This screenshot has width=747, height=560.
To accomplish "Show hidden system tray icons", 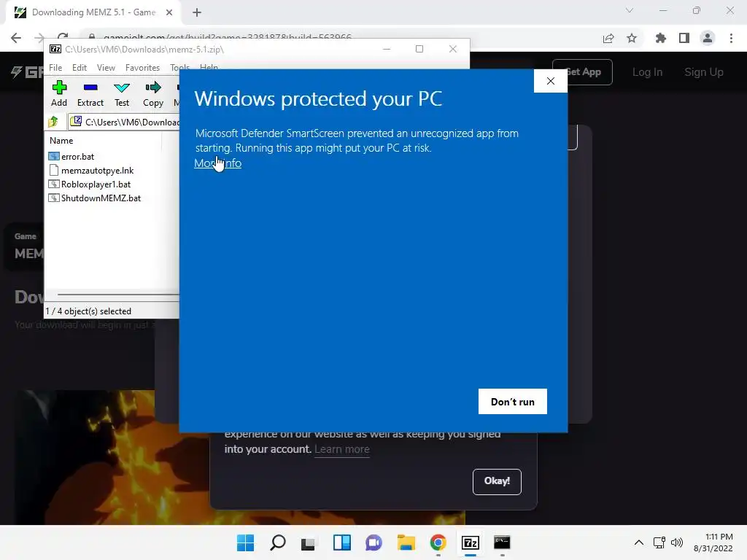I will click(x=639, y=542).
